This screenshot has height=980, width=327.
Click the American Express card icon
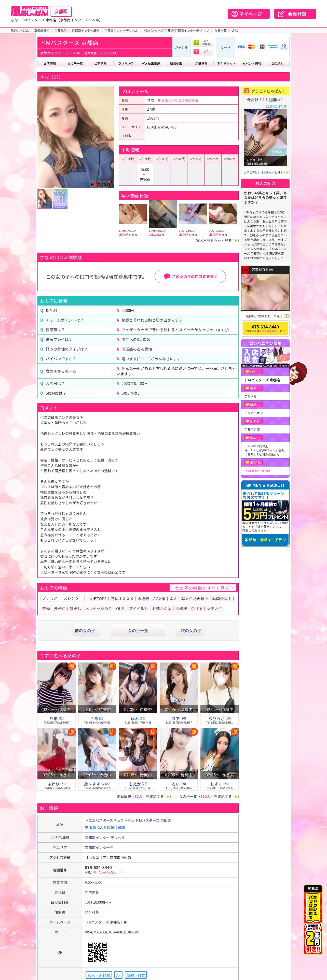pyautogui.click(x=273, y=47)
